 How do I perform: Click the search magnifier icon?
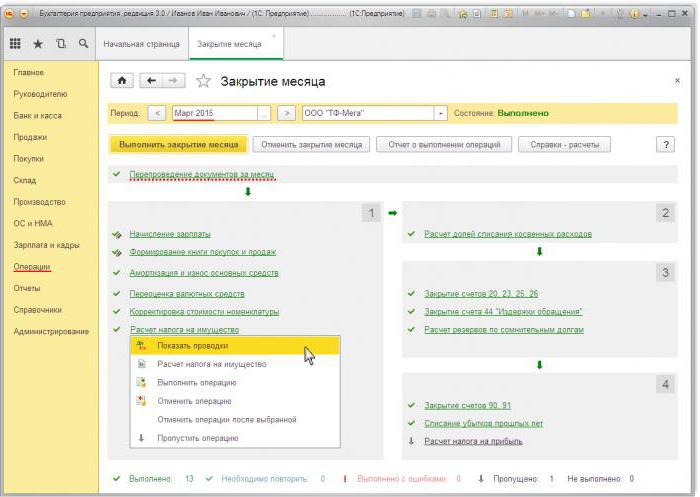coord(83,44)
